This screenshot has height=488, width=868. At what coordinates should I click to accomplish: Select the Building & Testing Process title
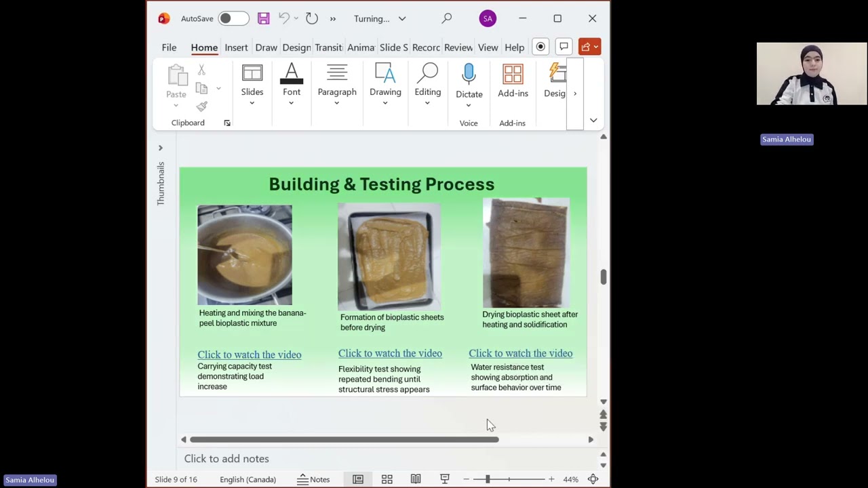pyautogui.click(x=382, y=184)
